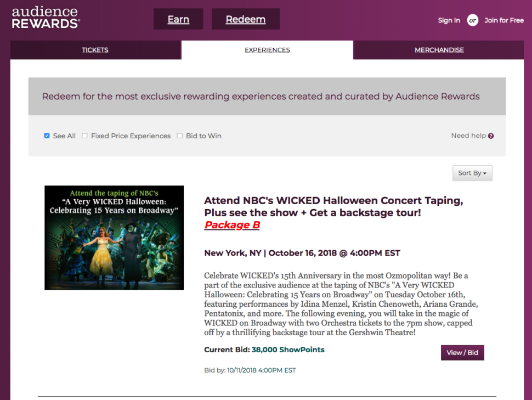Click the round 'or' badge in header
The width and height of the screenshot is (532, 400).
coord(472,20)
